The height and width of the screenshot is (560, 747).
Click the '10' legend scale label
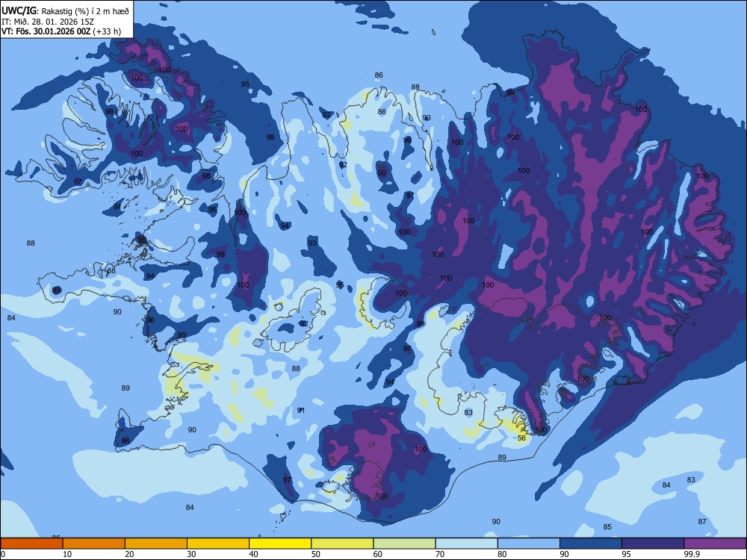(x=67, y=554)
